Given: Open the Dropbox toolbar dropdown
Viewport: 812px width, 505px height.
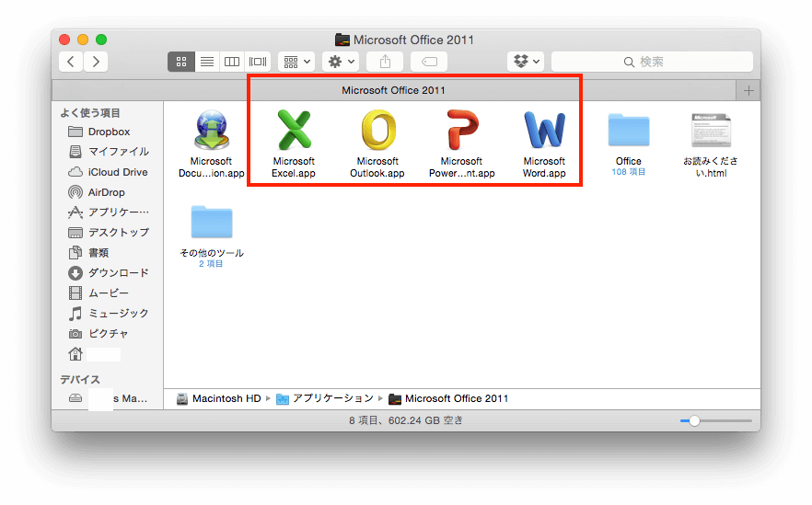Looking at the screenshot, I should tap(526, 62).
